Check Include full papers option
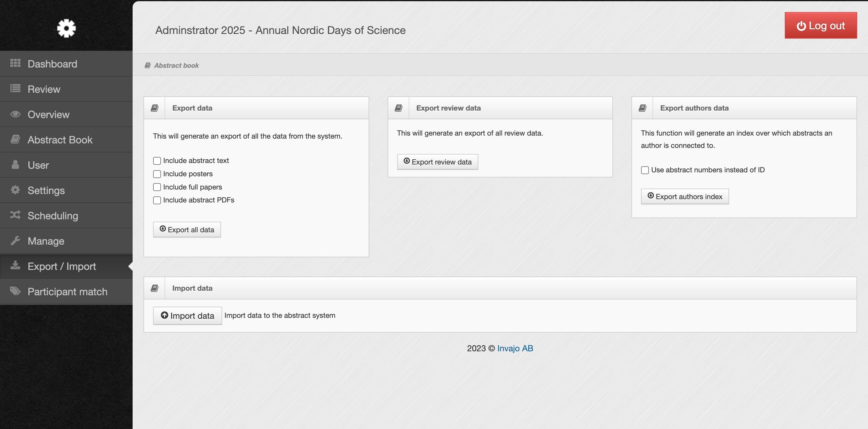This screenshot has width=868, height=429. point(157,187)
